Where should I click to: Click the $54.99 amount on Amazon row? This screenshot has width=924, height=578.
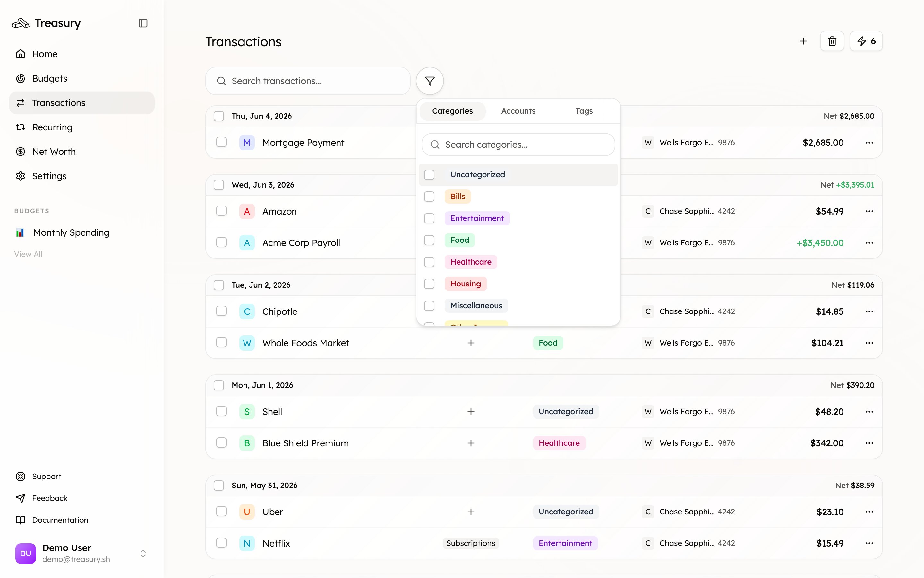(x=829, y=211)
